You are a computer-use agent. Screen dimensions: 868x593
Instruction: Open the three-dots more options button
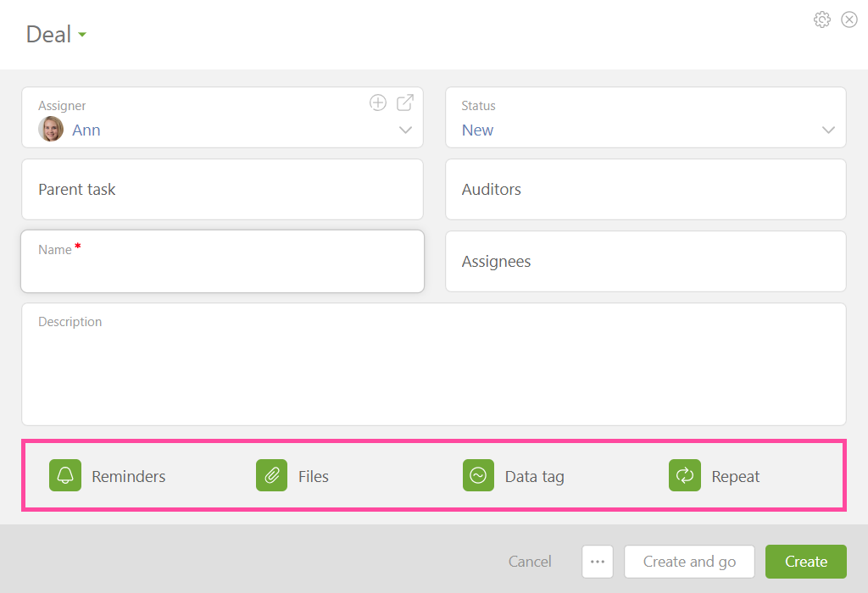598,562
